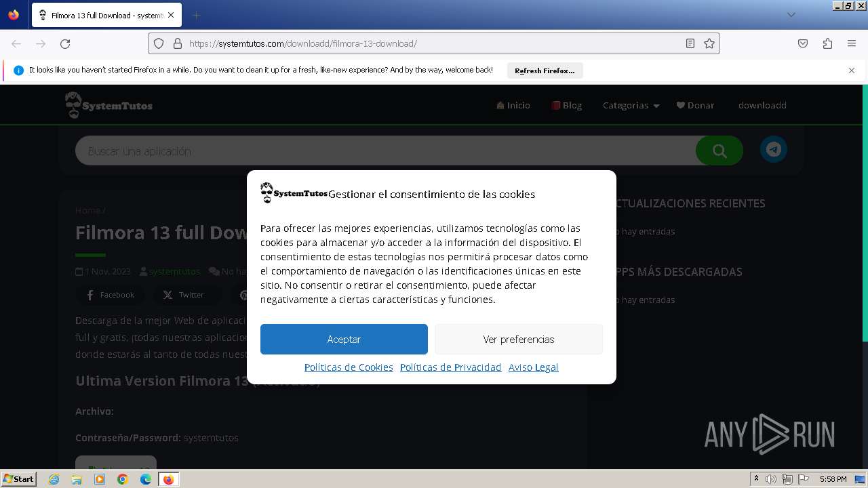The height and width of the screenshot is (488, 868).
Task: Save page to Pocket
Action: [x=803, y=43]
